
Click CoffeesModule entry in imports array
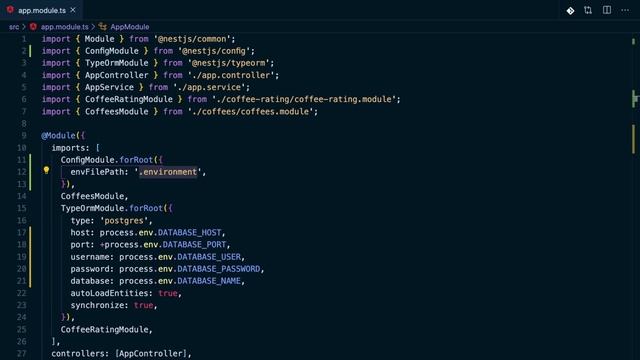(92, 196)
